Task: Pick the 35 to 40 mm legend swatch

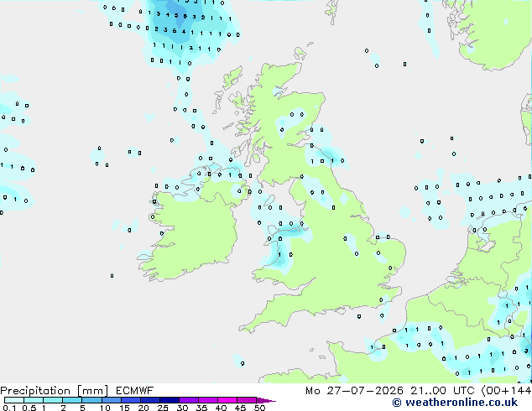Action: pos(208,400)
